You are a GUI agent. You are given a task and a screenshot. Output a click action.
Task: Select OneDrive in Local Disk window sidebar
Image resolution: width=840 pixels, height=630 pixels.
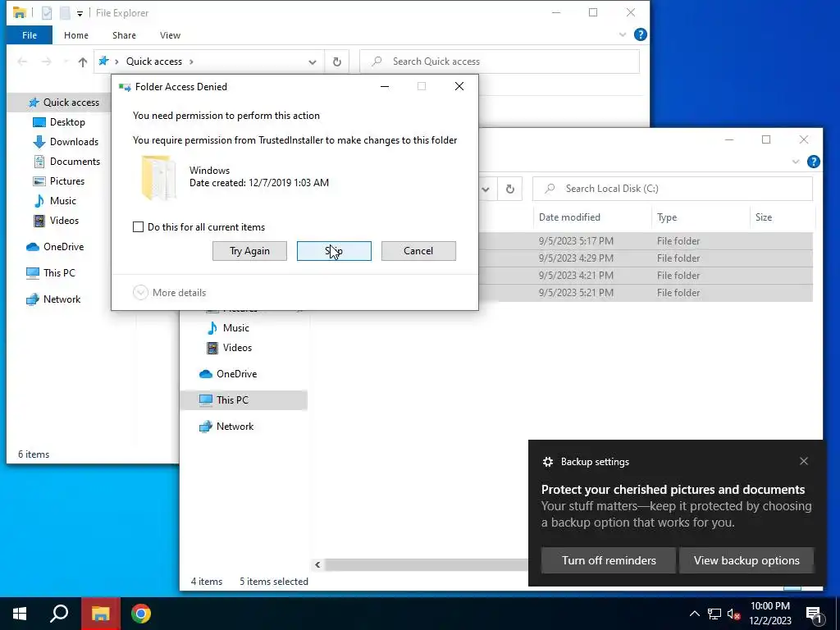[x=228, y=374]
